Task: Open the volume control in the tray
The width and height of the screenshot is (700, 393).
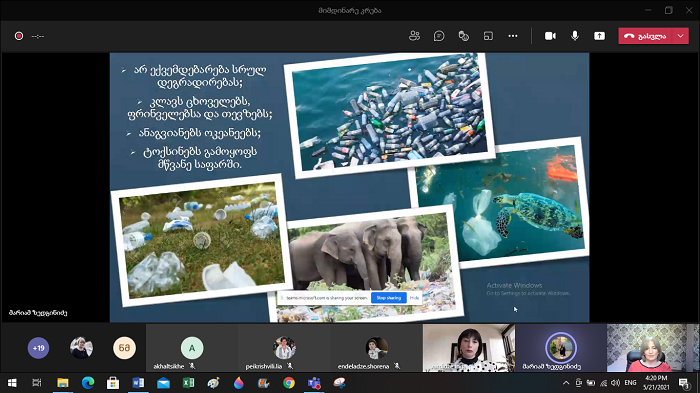Action: click(615, 383)
